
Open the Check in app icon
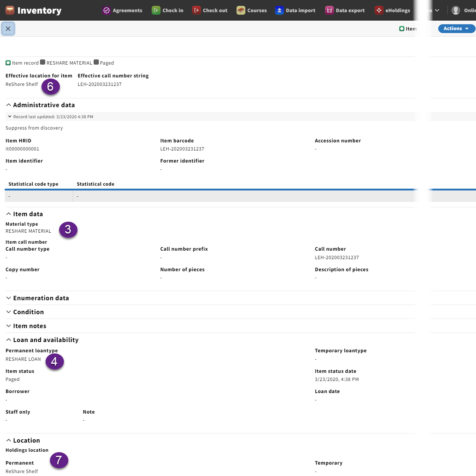pos(156,10)
